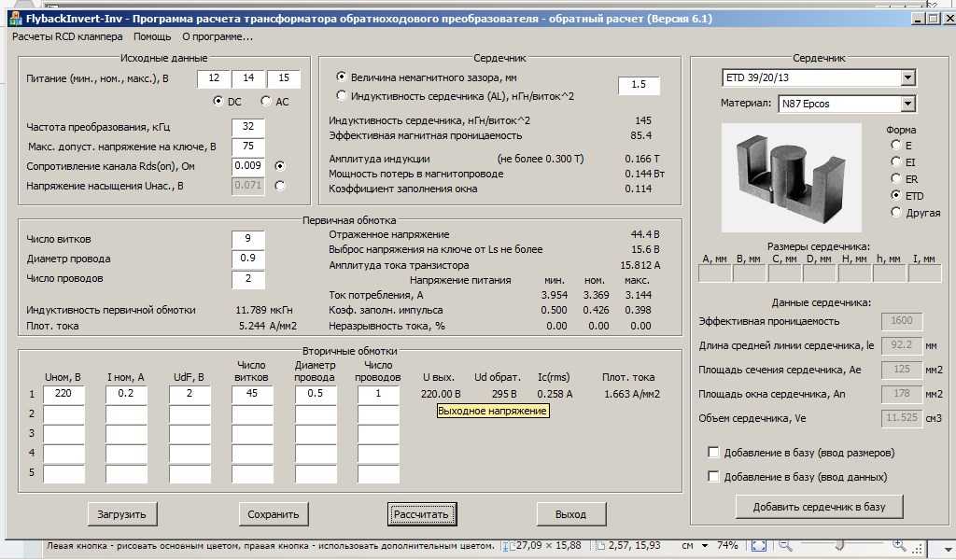Click the 'Выходное напряжение' tooltip
Screen dimensions: 956x560
(x=493, y=412)
